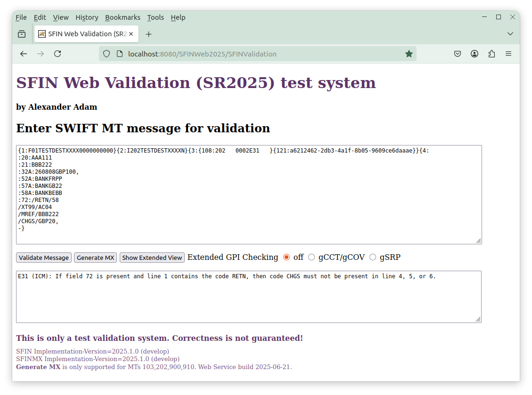Click the tracking protection shield icon

click(x=106, y=54)
